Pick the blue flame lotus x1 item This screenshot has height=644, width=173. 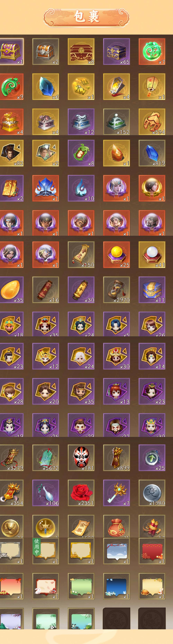(45, 188)
